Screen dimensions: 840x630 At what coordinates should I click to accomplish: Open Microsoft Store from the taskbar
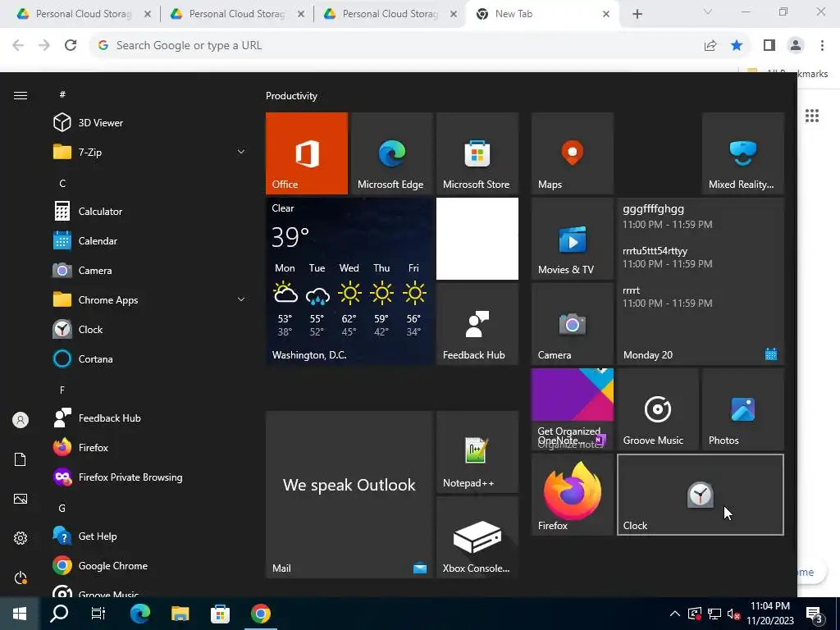(220, 614)
